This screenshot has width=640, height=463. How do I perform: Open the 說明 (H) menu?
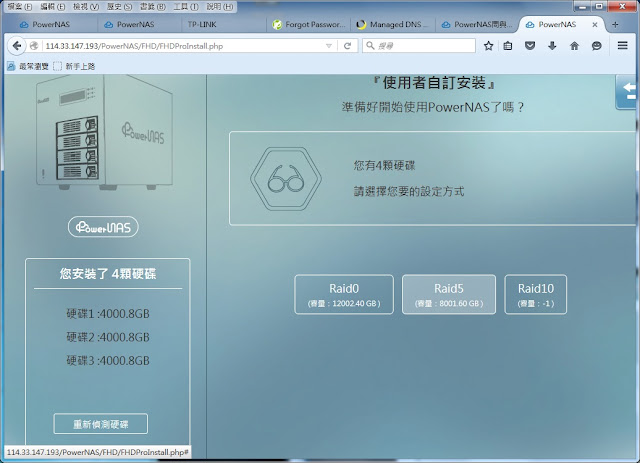(220, 7)
